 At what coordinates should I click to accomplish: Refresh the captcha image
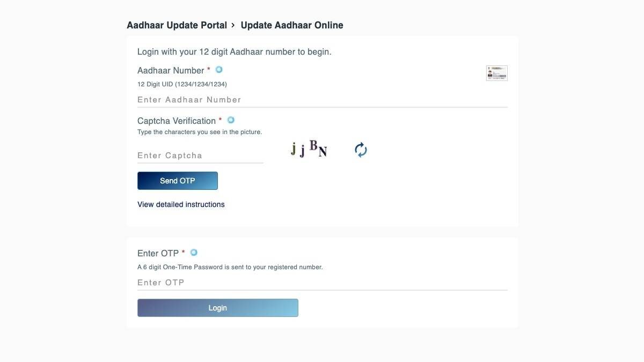(361, 150)
